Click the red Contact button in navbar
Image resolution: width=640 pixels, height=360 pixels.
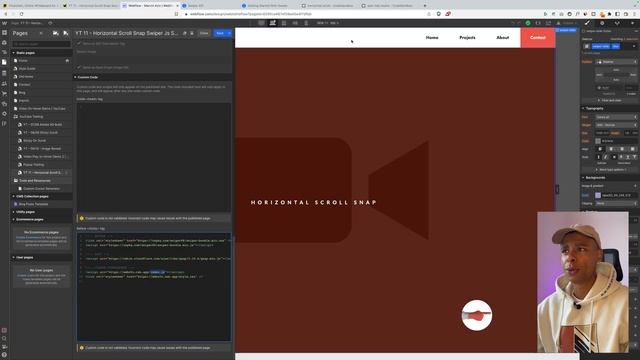pyautogui.click(x=538, y=38)
